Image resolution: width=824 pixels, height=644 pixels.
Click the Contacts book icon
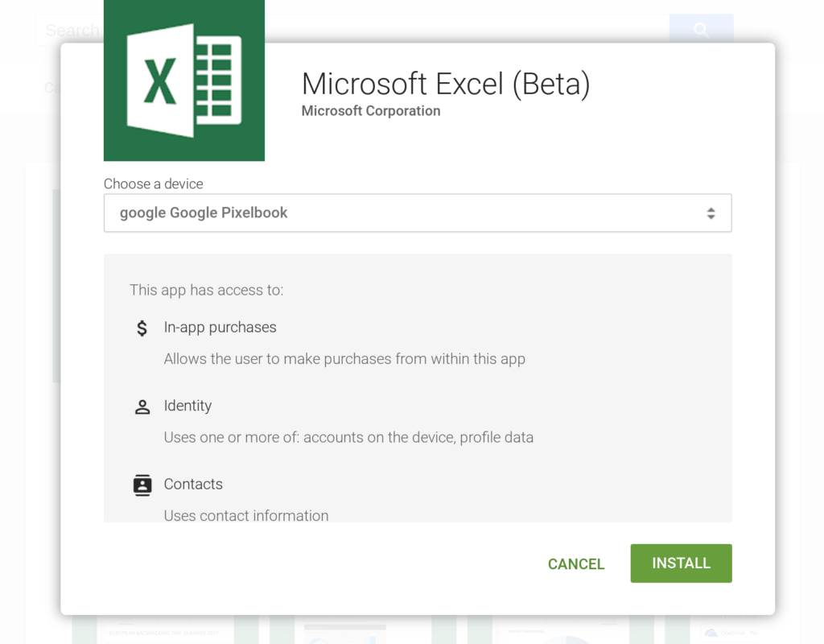point(142,485)
